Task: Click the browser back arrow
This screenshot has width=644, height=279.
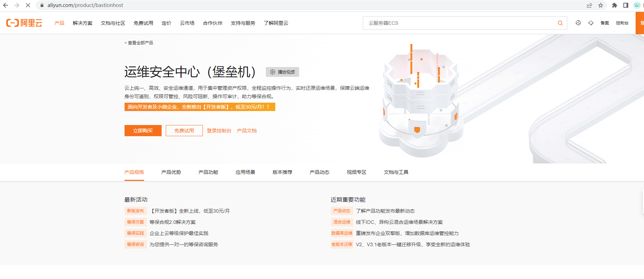Action: (x=6, y=5)
